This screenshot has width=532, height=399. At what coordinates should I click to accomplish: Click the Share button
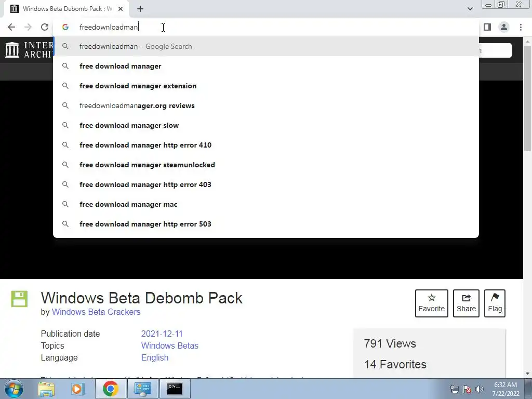click(466, 303)
